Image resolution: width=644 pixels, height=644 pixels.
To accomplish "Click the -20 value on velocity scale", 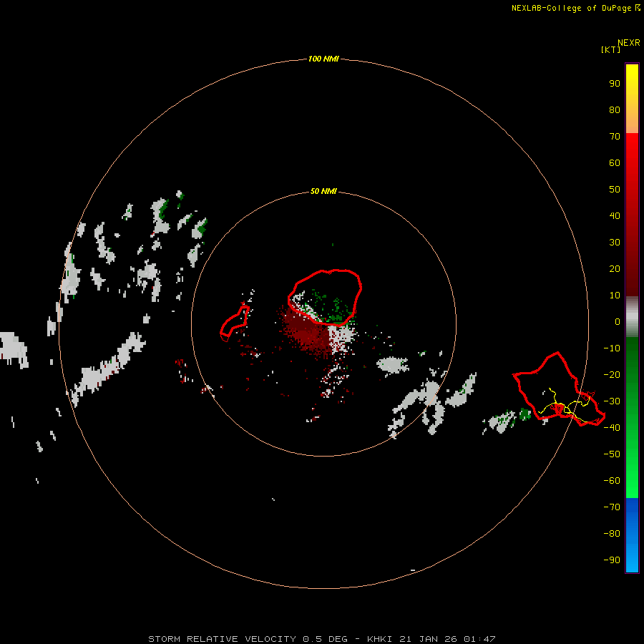I will (x=612, y=374).
